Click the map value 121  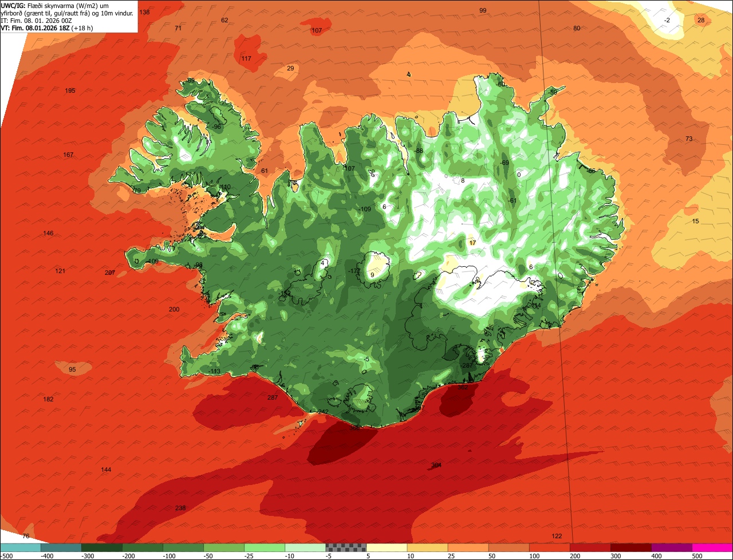pos(60,271)
